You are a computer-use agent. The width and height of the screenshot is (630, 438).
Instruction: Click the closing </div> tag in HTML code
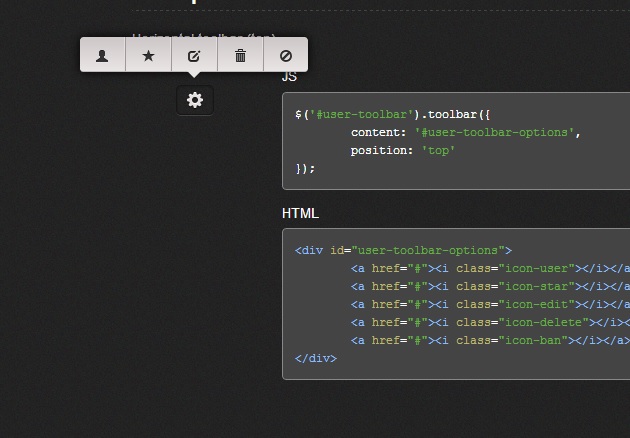coord(315,358)
